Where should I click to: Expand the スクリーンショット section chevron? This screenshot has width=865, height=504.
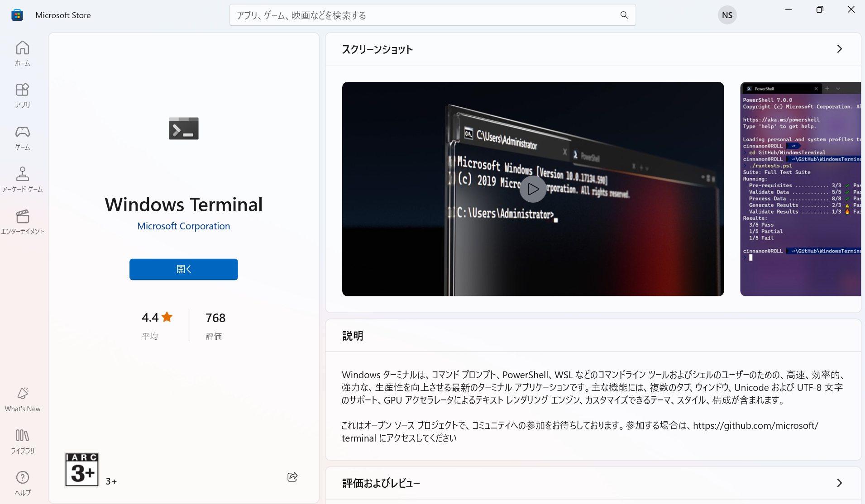pyautogui.click(x=839, y=49)
